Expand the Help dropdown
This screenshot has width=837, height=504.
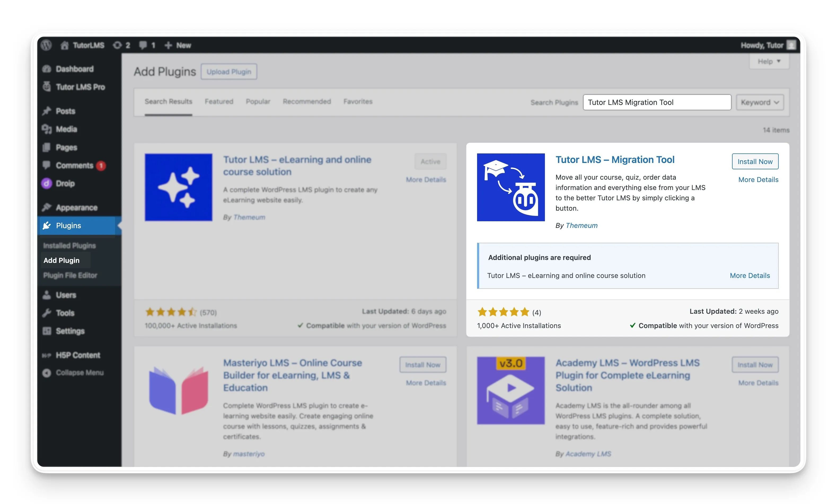click(x=769, y=61)
